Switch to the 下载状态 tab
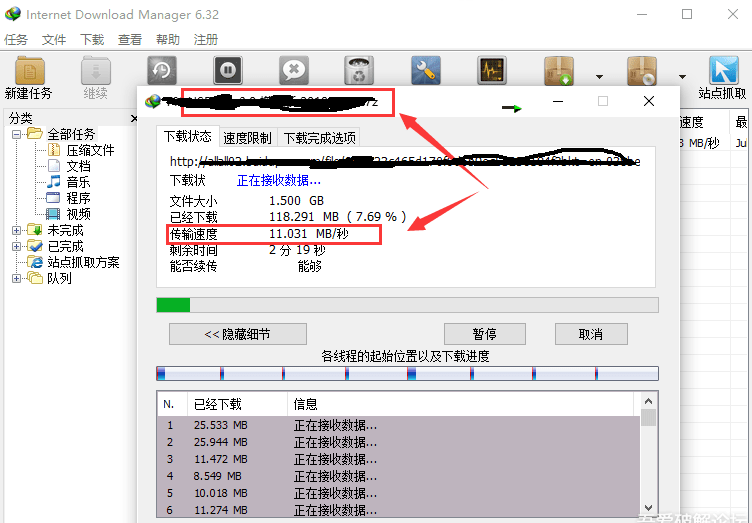This screenshot has height=523, width=752. pyautogui.click(x=188, y=137)
